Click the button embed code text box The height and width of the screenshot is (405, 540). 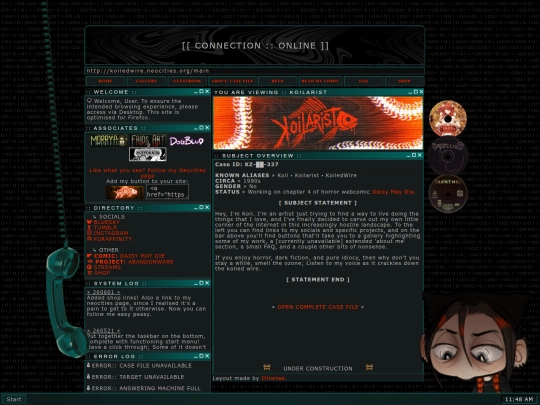click(167, 191)
